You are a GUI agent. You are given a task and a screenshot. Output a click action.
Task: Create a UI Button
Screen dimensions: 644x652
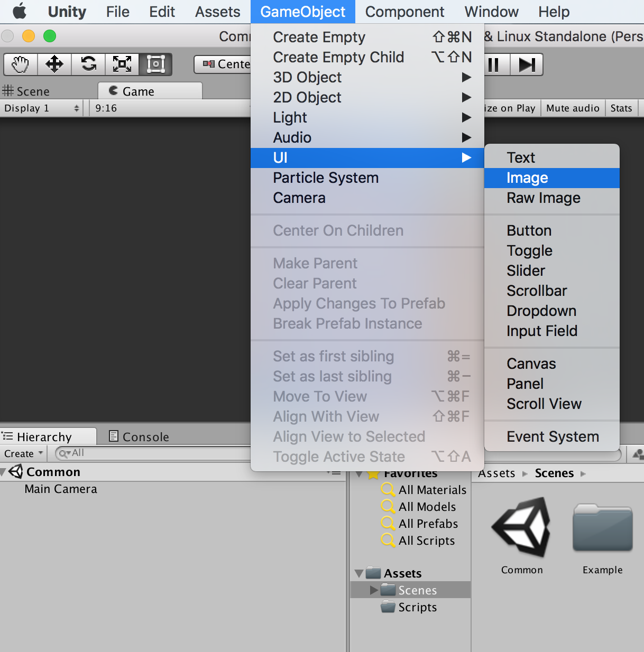[552, 230]
